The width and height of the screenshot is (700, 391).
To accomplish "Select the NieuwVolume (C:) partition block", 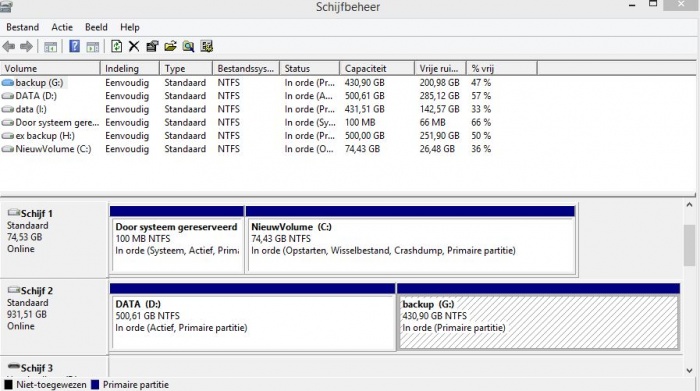I will [411, 240].
